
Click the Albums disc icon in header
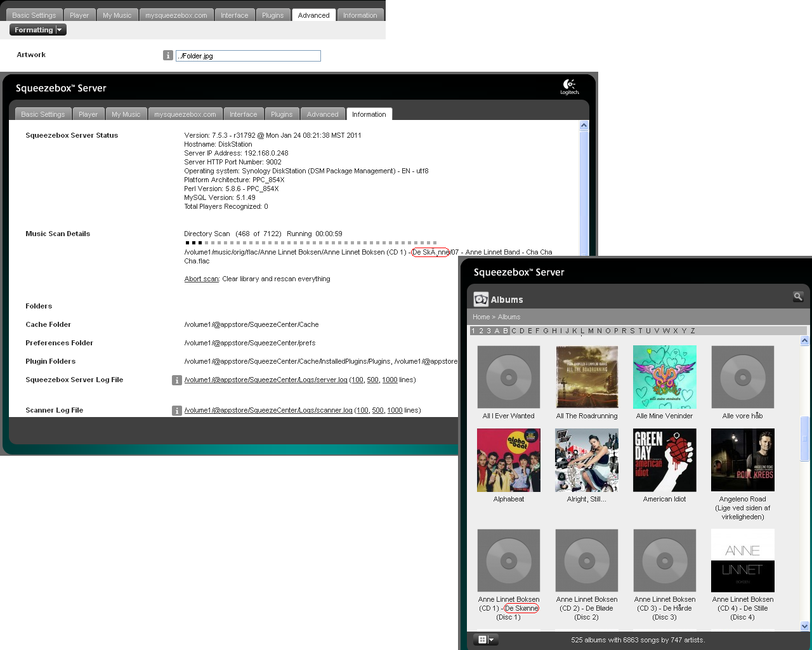click(x=481, y=299)
